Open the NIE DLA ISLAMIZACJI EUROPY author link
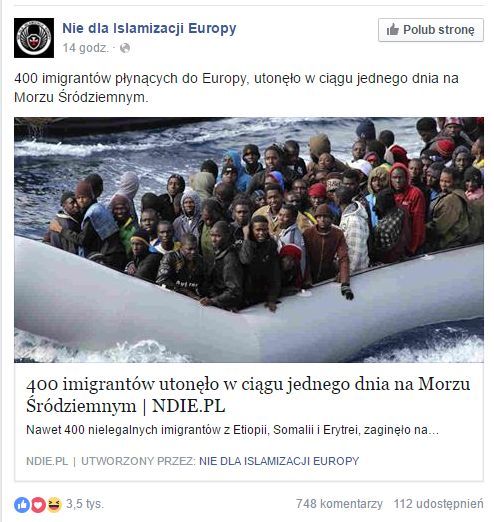Screen dimensions: 494x522 pos(279,461)
